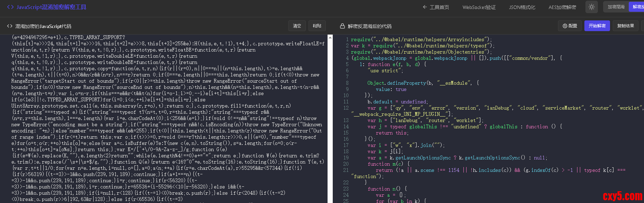Toggle light theme with the sun icon

click(x=592, y=7)
